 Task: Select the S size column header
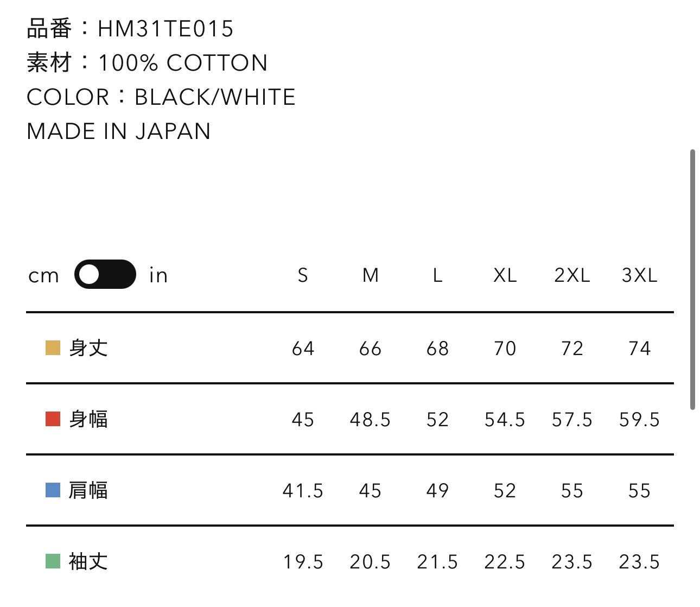tap(303, 275)
